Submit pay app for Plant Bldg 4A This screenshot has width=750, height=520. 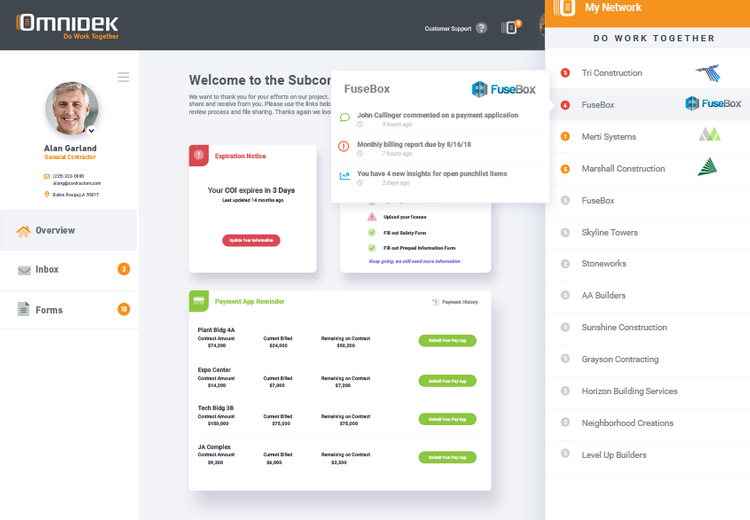point(447,341)
